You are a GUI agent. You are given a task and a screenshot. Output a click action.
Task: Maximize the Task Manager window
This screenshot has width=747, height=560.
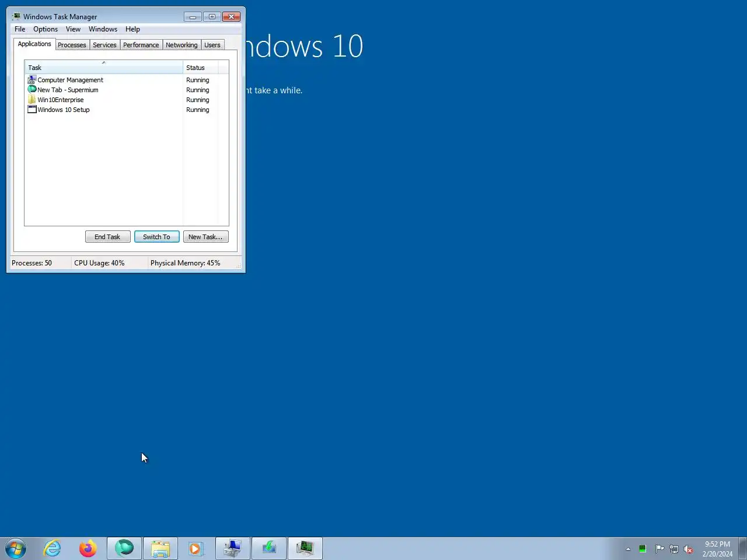[212, 16]
